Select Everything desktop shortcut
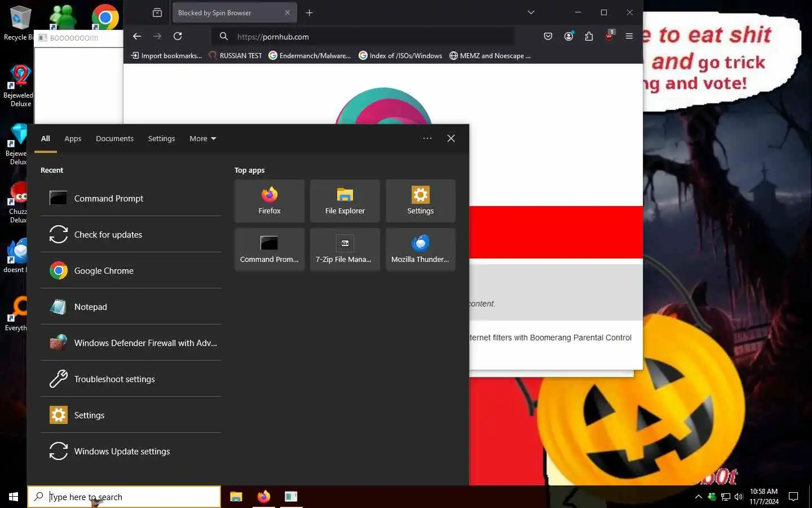This screenshot has height=508, width=812. (x=17, y=314)
